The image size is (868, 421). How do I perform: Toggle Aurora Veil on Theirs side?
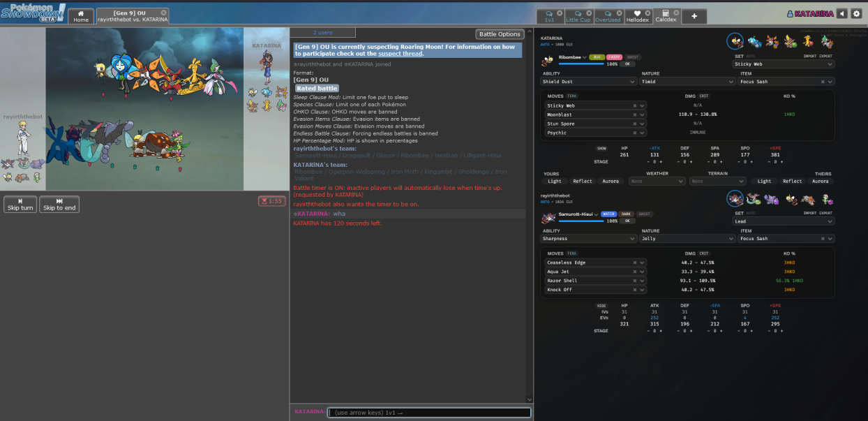click(821, 181)
